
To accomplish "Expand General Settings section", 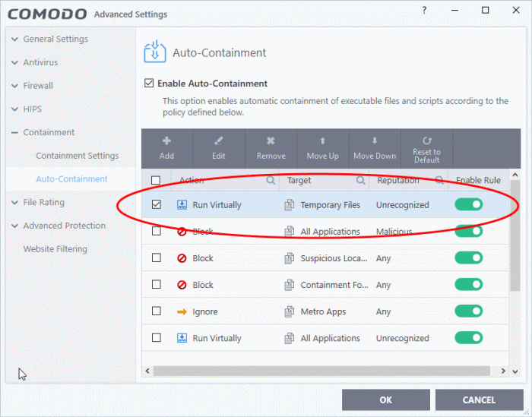I will [15, 39].
